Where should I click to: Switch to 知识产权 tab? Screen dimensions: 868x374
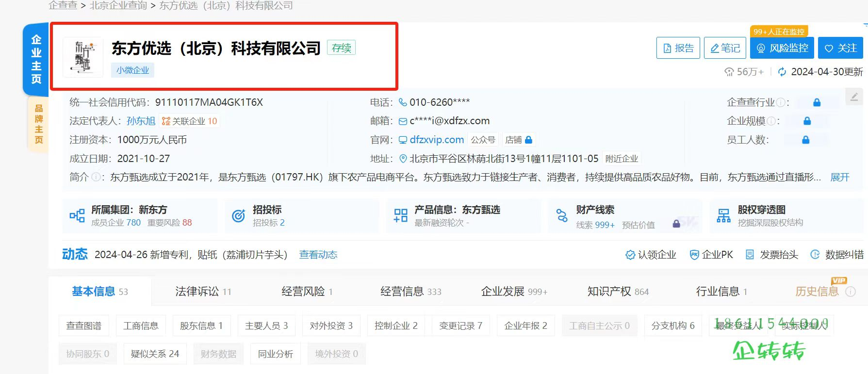coord(618,292)
